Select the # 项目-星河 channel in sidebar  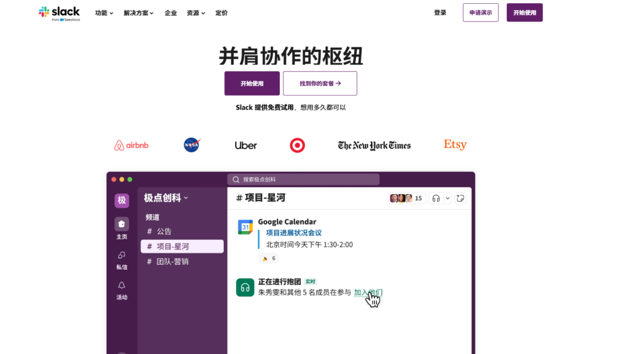click(182, 246)
